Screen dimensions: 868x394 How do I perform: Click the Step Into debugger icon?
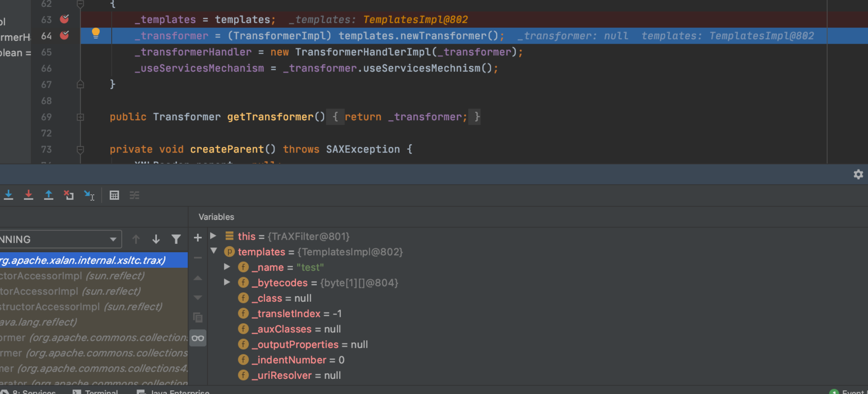(x=8, y=195)
